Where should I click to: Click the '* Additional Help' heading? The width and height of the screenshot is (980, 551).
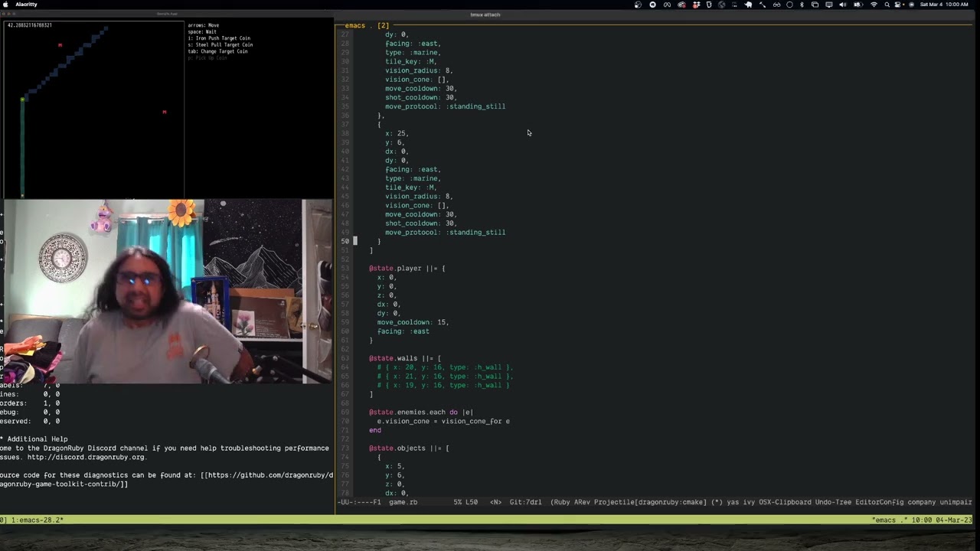(34, 439)
